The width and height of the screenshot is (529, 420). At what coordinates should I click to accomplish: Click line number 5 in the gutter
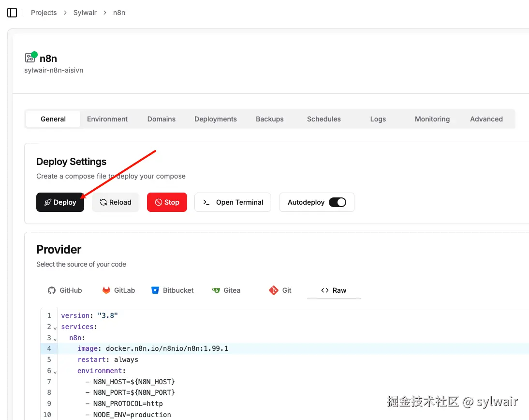click(49, 360)
